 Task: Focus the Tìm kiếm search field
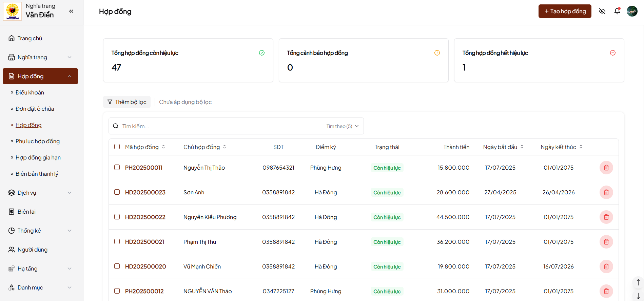(220, 126)
